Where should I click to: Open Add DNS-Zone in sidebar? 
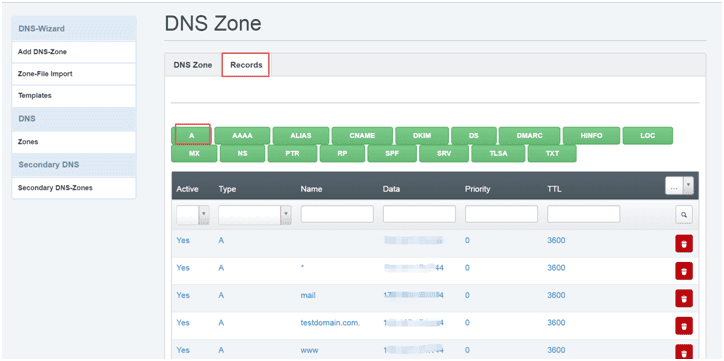pyautogui.click(x=73, y=52)
